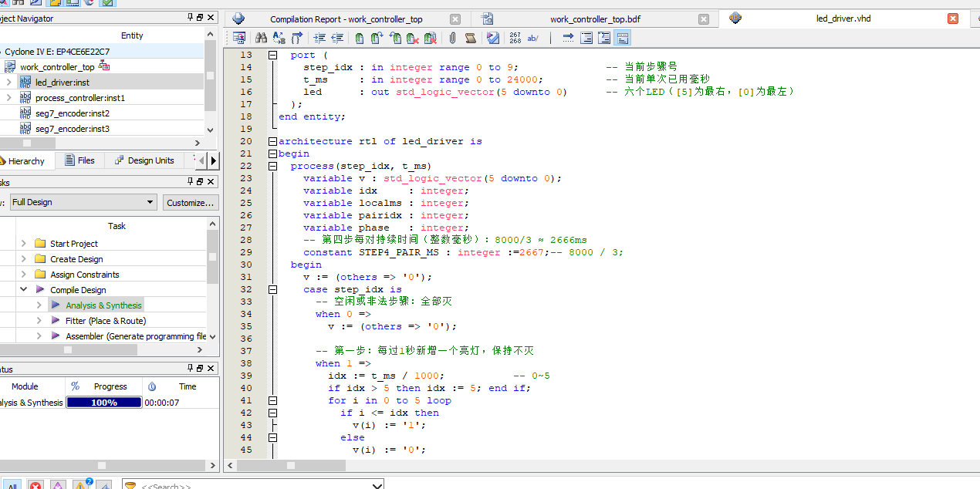Viewport: 980px width, 489px height.
Task: Toggle the red error message filter
Action: [x=35, y=485]
